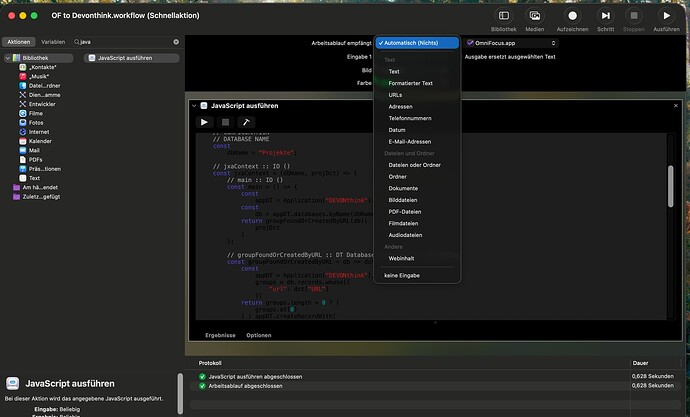Open the Medien browser icon
Screen dimensions: 690x417
click(x=535, y=15)
